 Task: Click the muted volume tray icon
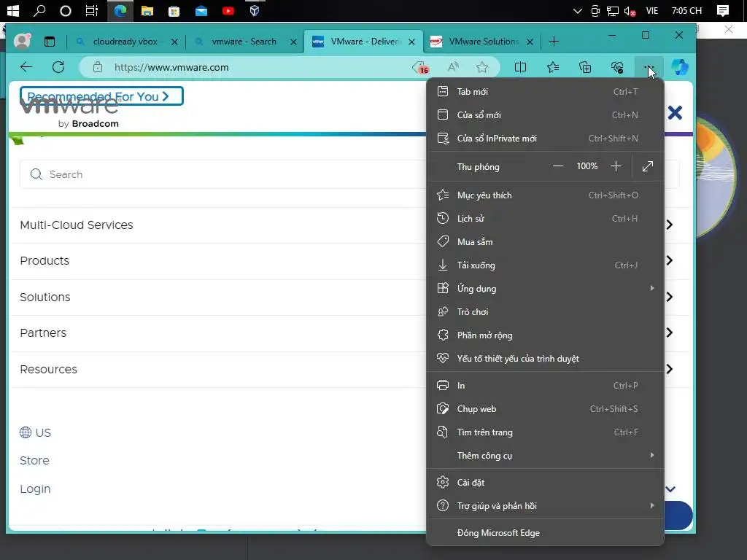point(630,11)
